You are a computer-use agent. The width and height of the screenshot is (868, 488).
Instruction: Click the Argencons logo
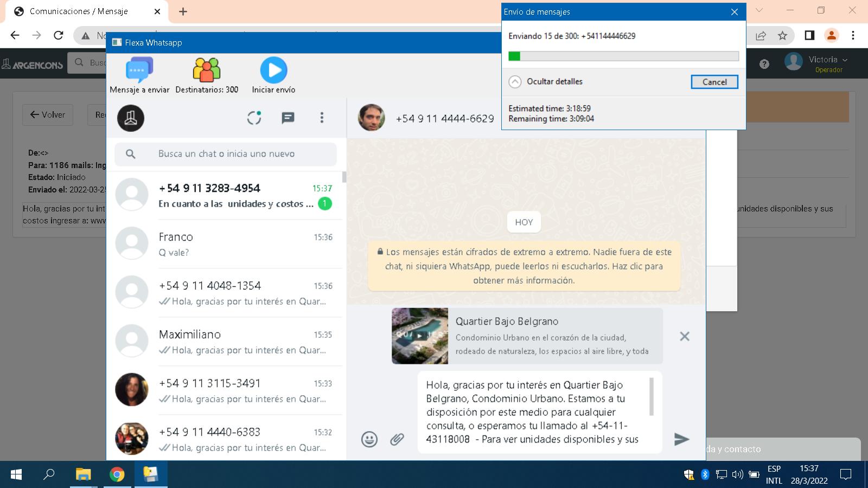tap(33, 65)
